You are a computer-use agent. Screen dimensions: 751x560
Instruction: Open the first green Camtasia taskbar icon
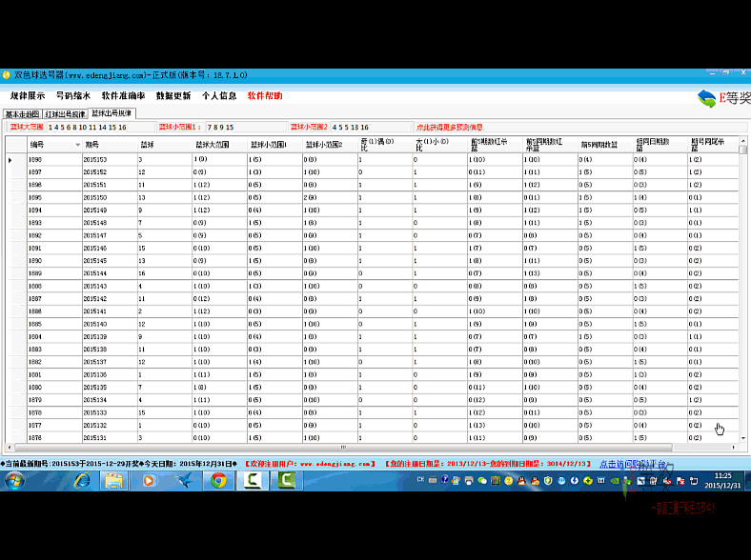point(254,480)
